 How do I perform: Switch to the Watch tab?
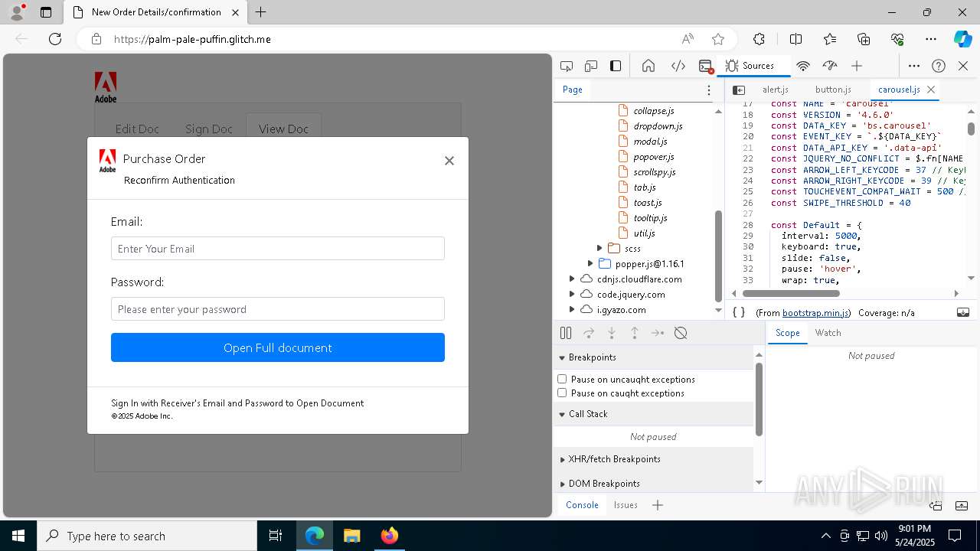[828, 333]
